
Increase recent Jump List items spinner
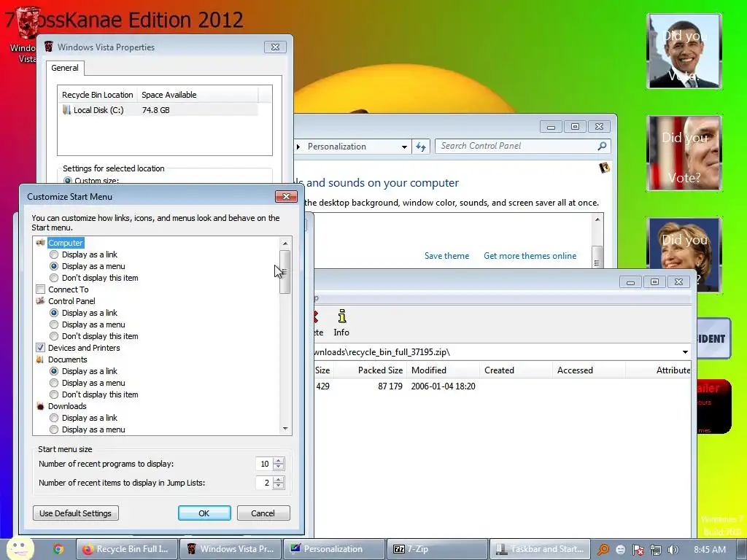point(279,480)
